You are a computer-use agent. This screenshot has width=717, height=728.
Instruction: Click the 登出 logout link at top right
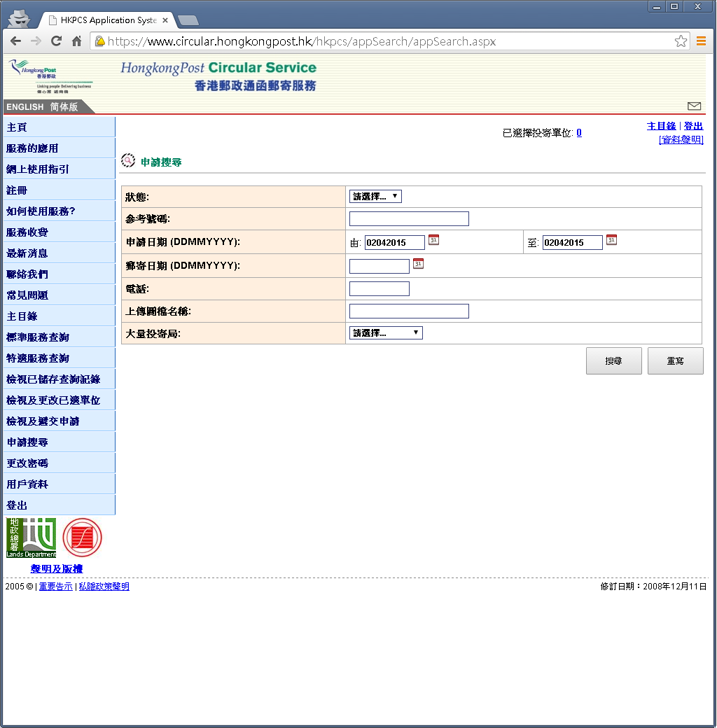(692, 125)
